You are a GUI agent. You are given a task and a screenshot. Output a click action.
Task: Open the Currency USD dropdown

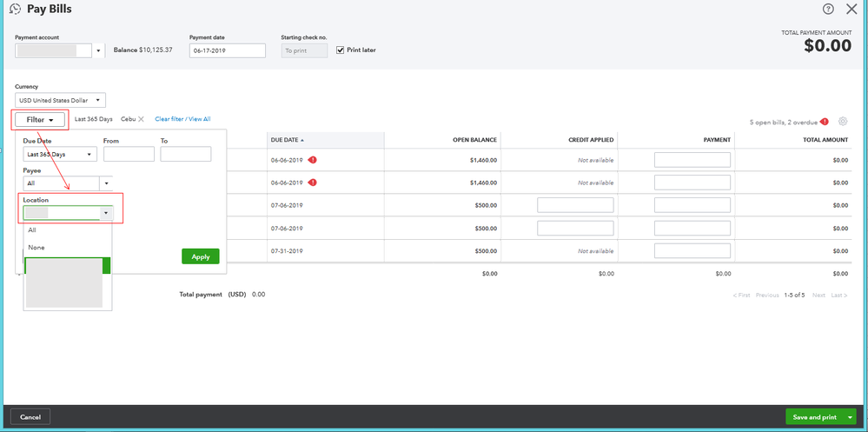(x=60, y=100)
